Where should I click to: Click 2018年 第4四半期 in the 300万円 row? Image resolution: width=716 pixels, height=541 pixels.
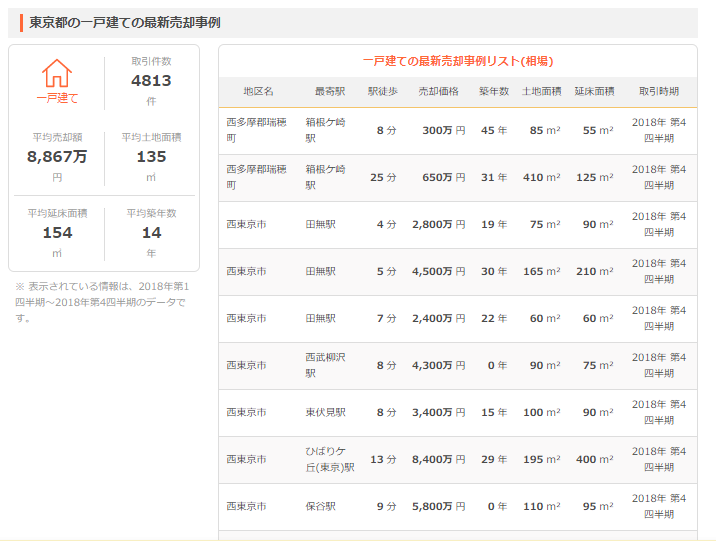click(x=658, y=130)
